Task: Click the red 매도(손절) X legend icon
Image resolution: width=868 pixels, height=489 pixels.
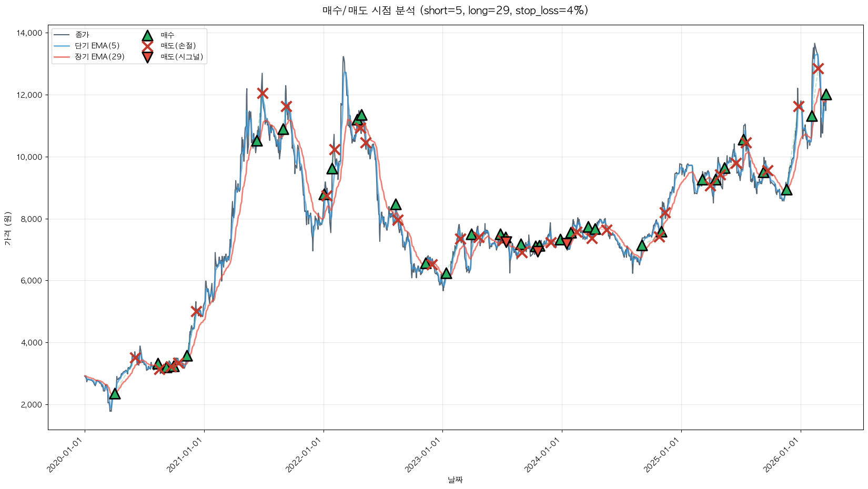Action: 147,46
